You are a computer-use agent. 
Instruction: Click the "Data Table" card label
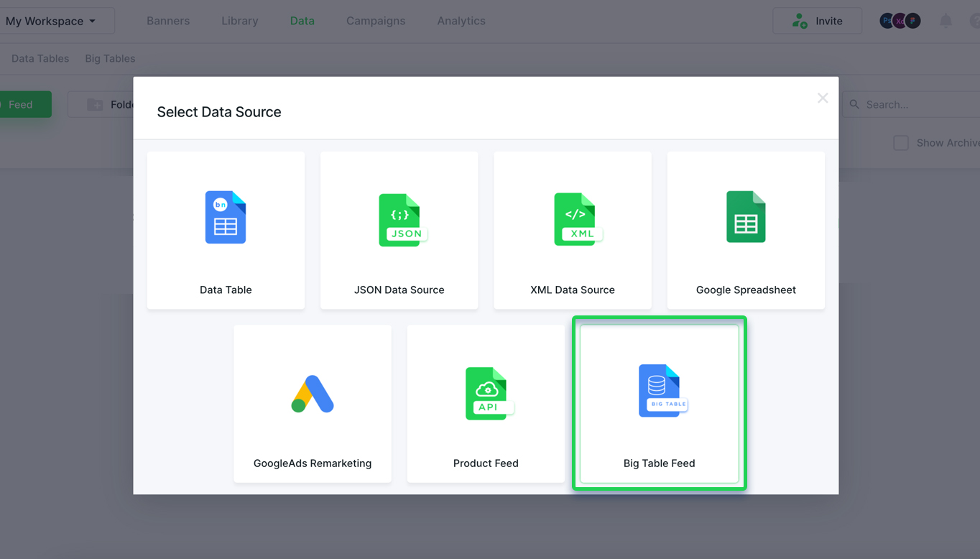coord(226,290)
